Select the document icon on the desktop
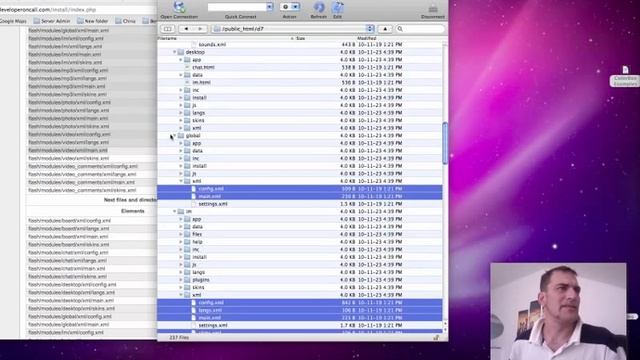640x360 pixels. pyautogui.click(x=625, y=69)
